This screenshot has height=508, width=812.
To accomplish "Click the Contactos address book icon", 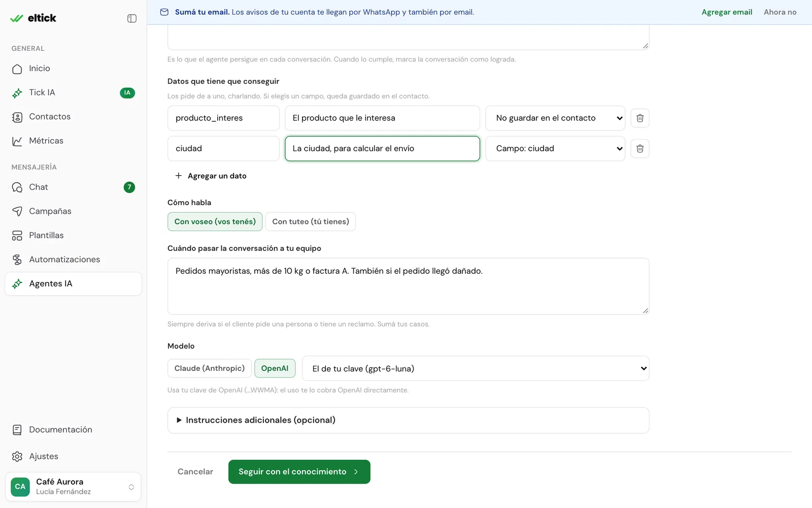I will (x=17, y=117).
